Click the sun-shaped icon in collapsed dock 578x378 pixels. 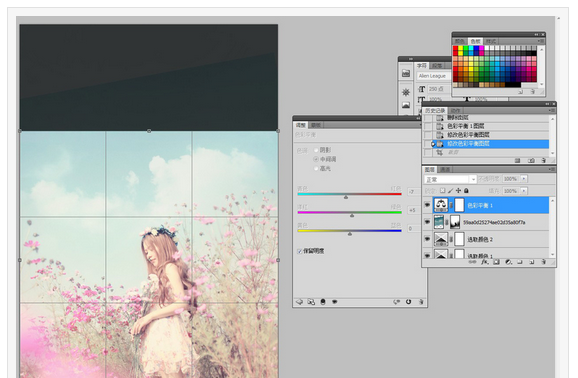click(406, 92)
